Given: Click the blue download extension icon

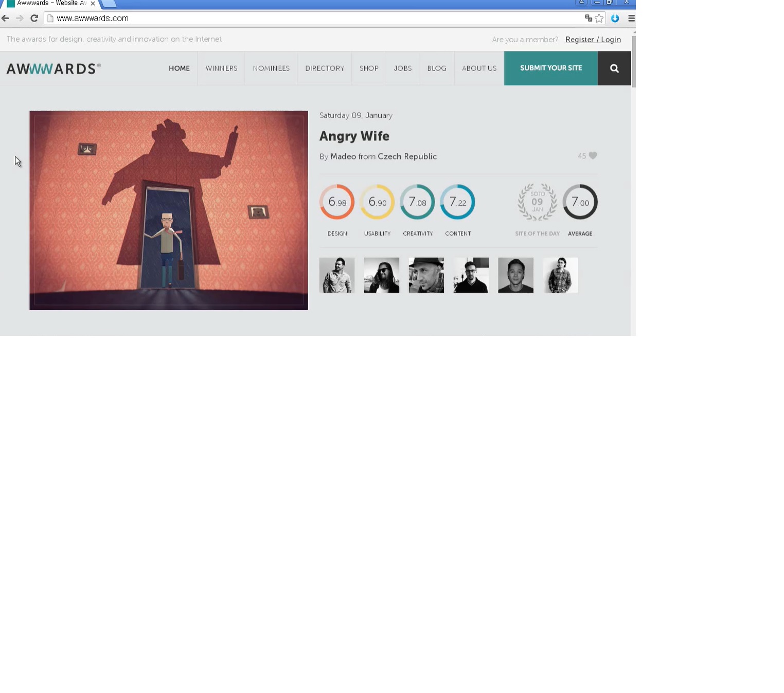Looking at the screenshot, I should click(615, 19).
